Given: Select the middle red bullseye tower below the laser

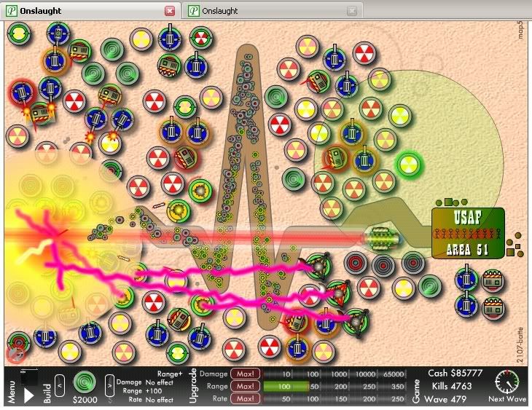Looking at the screenshot, I should tap(383, 264).
